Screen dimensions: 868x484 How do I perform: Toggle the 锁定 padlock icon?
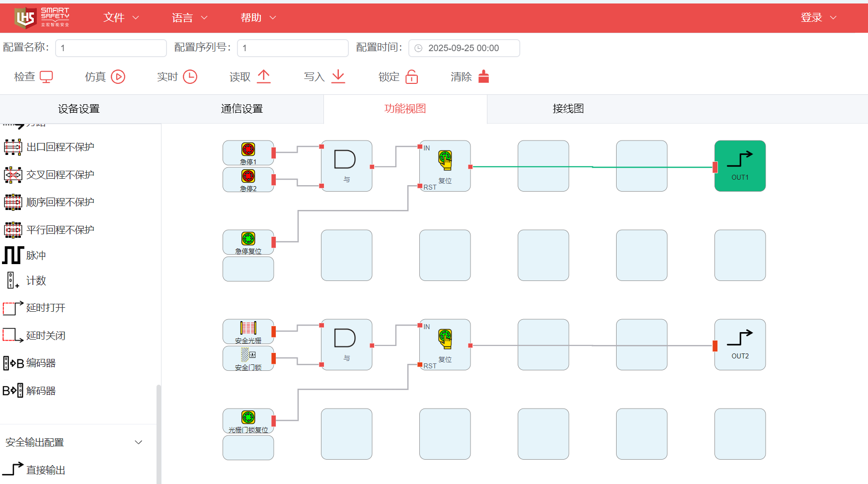coord(411,77)
